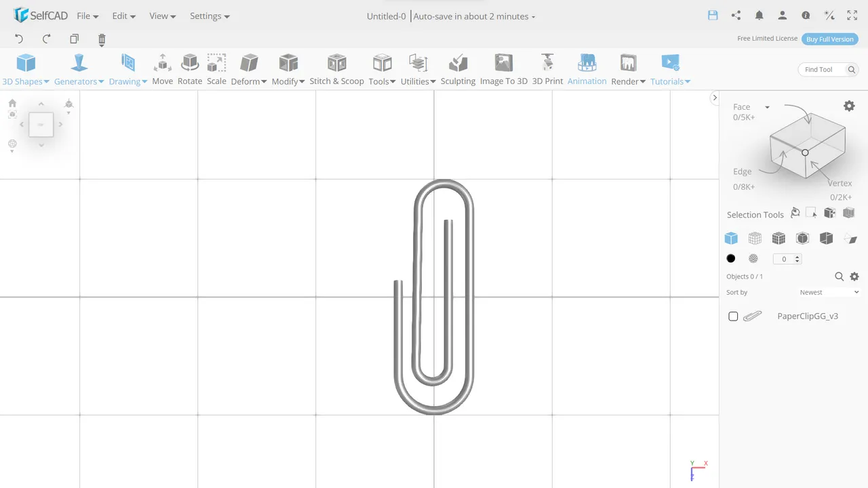The image size is (868, 488).
Task: Click the Redo arrow icon
Action: tap(47, 39)
